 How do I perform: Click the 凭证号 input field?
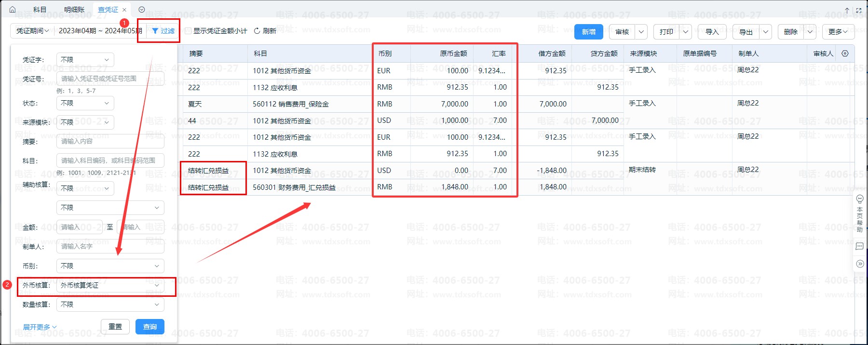(110, 79)
